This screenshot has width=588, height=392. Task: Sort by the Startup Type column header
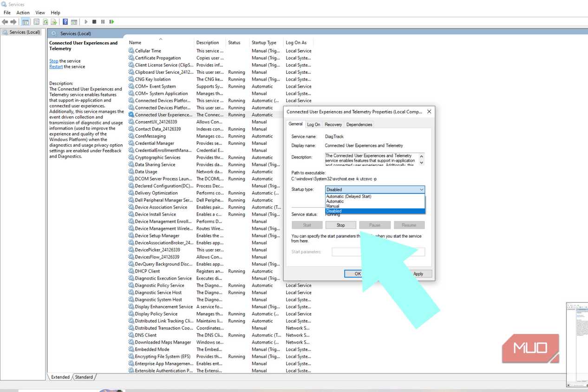pyautogui.click(x=267, y=42)
